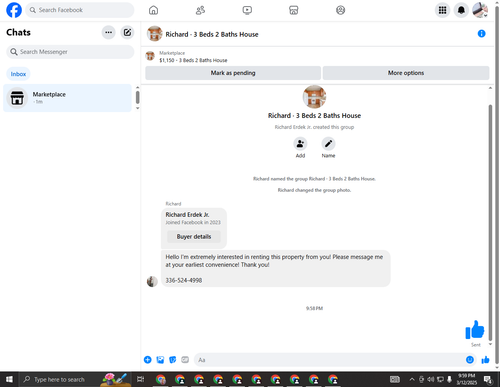Click the chat list scrollbar thumb
This screenshot has height=387, width=500.
[x=137, y=97]
